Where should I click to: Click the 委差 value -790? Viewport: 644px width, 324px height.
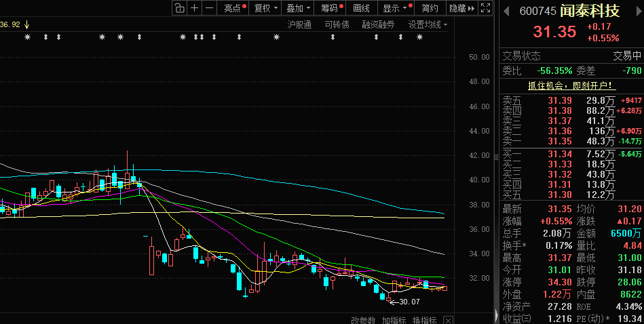(632, 71)
